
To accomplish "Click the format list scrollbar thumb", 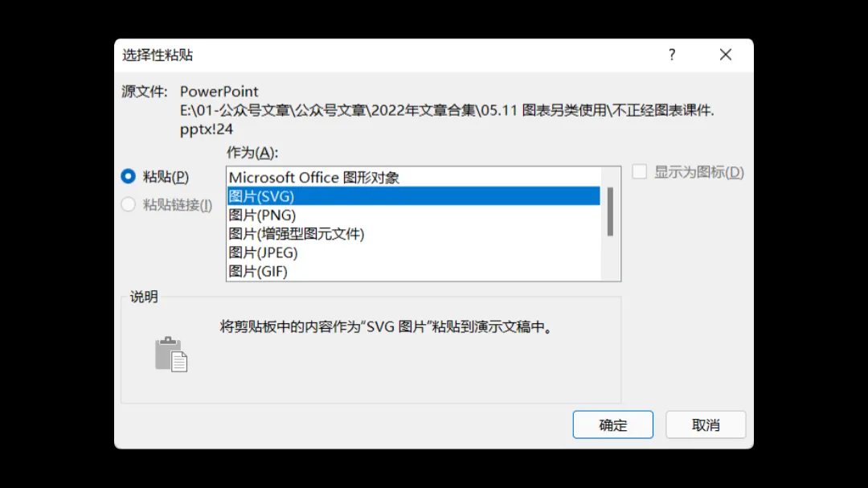I will point(610,211).
